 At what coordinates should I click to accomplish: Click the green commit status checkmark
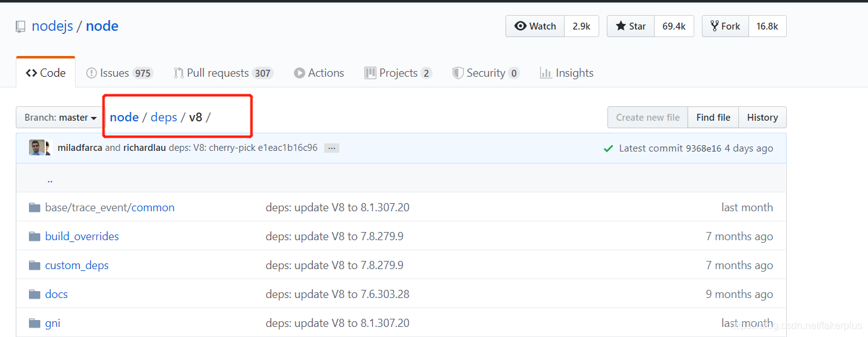click(608, 149)
